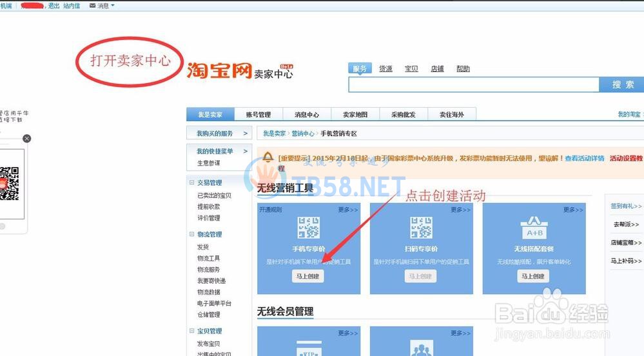The image size is (644, 356).
Task: Click the people group icon under 无线会员管理
Action: point(422,349)
